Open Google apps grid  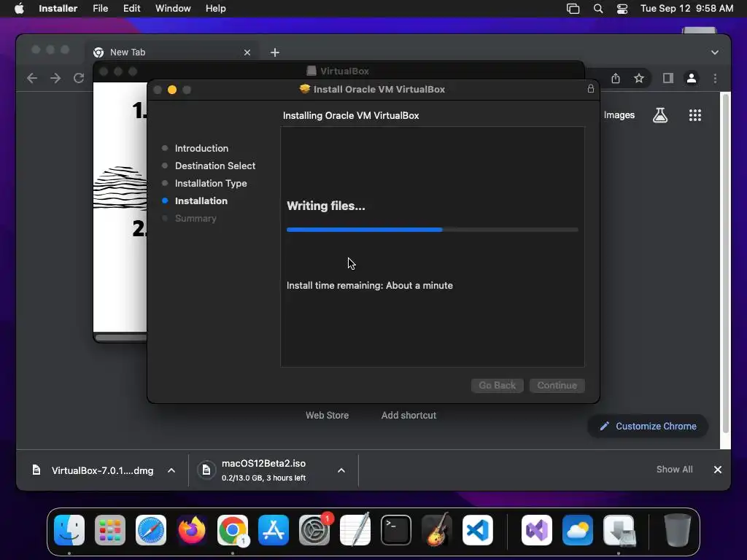click(695, 115)
